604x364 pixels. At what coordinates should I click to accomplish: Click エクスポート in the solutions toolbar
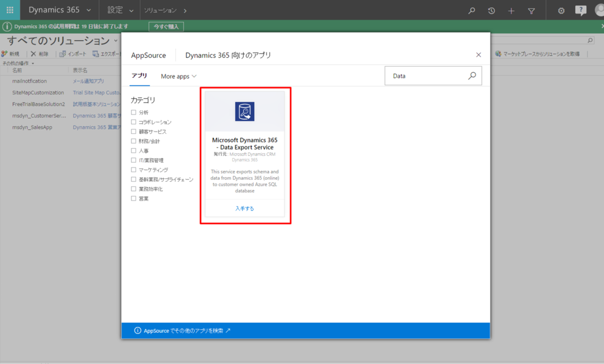[x=106, y=54]
